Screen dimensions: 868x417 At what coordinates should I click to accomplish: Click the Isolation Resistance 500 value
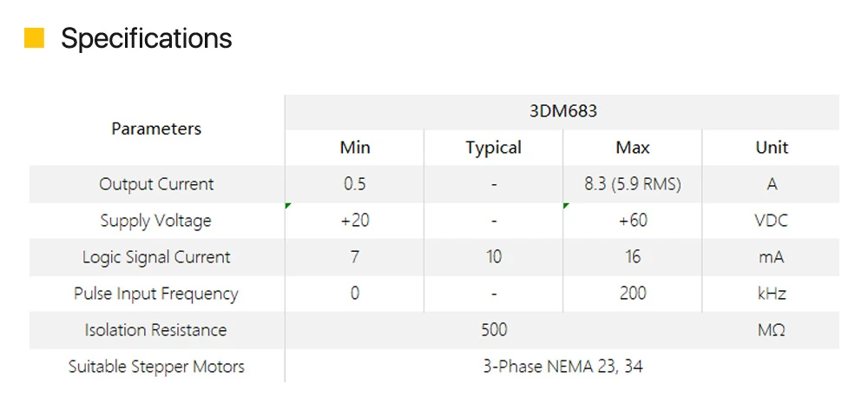[x=495, y=330]
